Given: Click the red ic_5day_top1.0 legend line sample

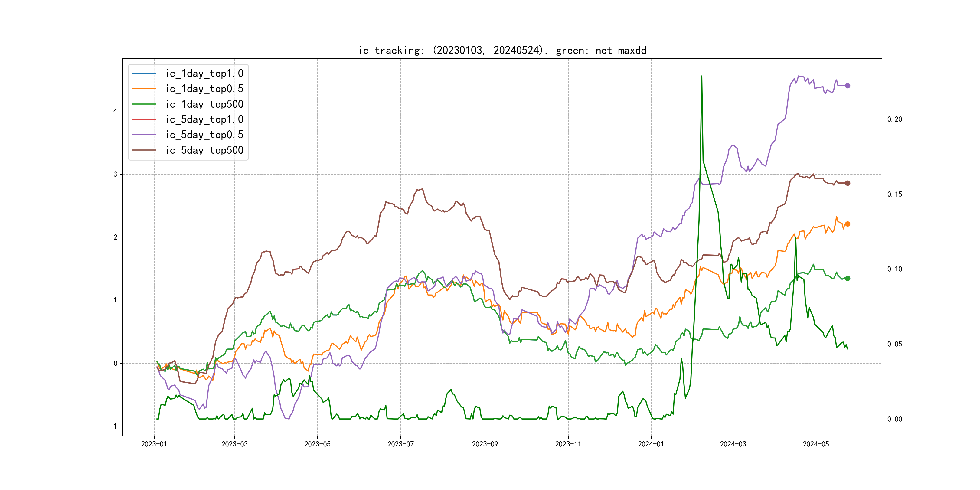Looking at the screenshot, I should pos(144,119).
